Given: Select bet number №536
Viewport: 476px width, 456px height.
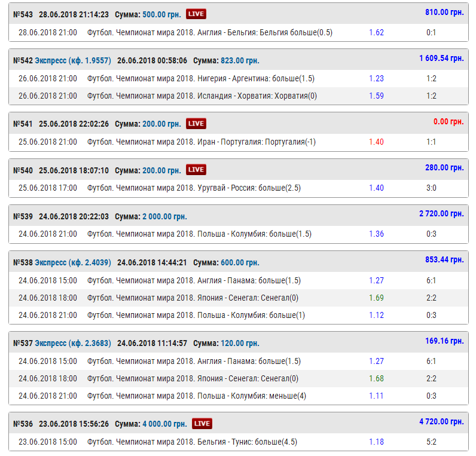Looking at the screenshot, I should coord(23,424).
